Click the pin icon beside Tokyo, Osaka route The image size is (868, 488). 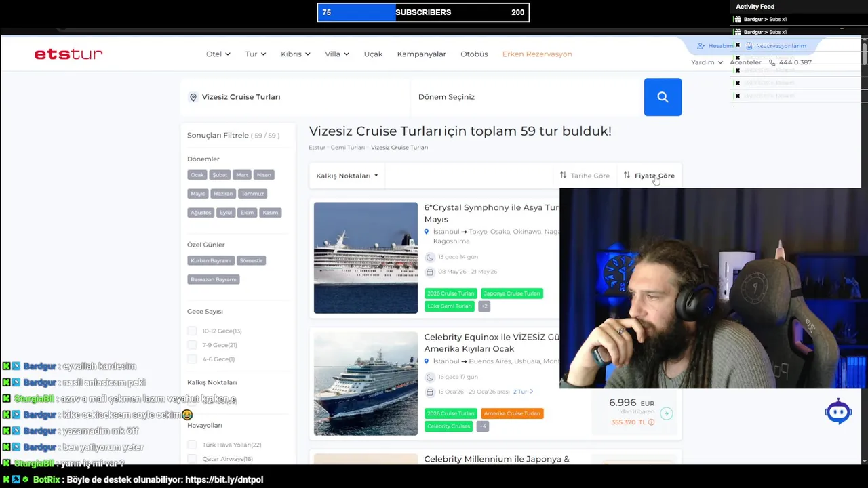click(427, 232)
